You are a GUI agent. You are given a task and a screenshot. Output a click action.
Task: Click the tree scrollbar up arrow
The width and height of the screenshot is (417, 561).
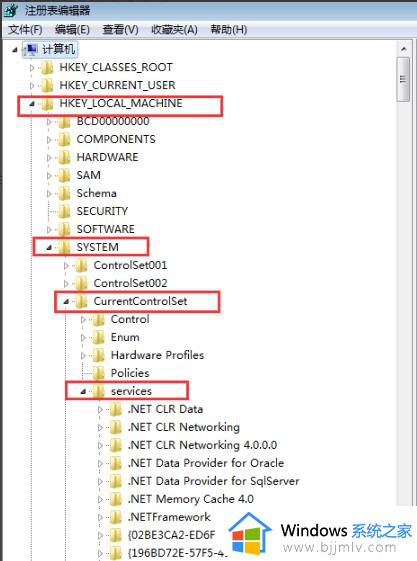click(x=404, y=49)
